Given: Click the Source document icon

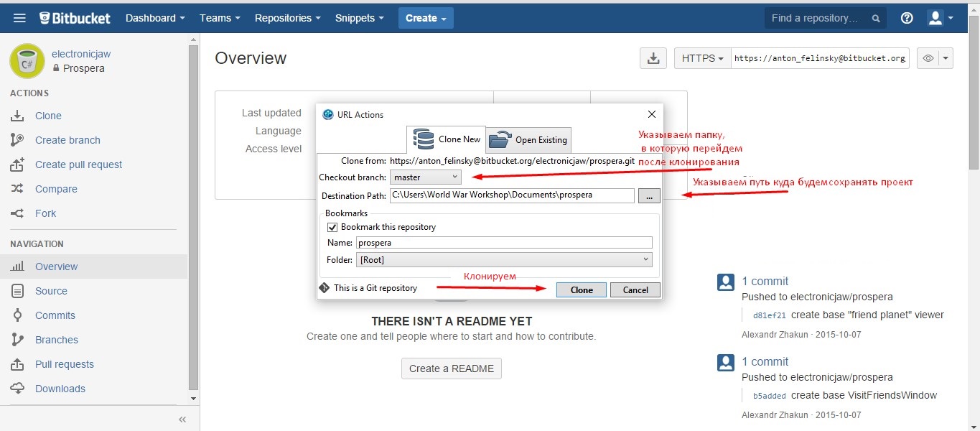Looking at the screenshot, I should (17, 291).
